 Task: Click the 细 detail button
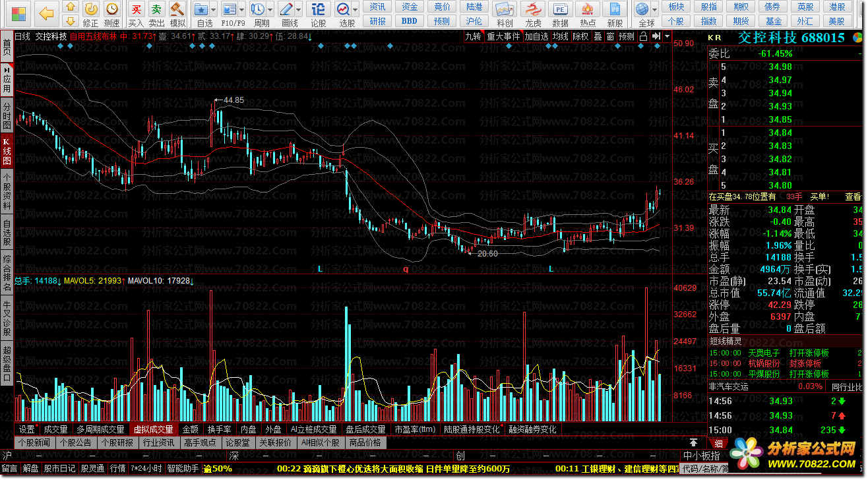(718, 442)
